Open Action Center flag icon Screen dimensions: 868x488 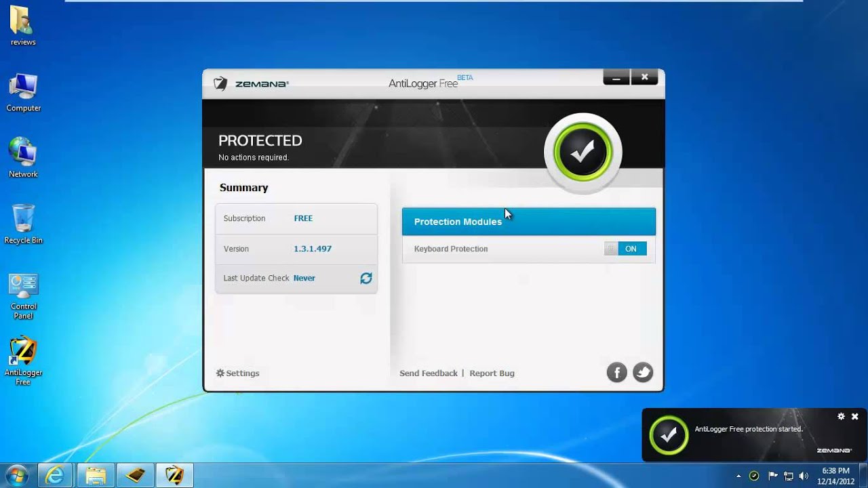pos(772,476)
